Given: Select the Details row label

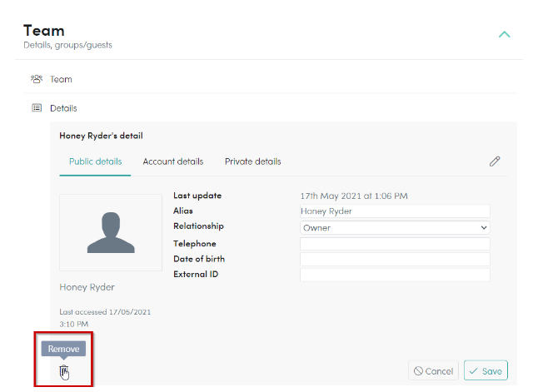Looking at the screenshot, I should (x=63, y=108).
